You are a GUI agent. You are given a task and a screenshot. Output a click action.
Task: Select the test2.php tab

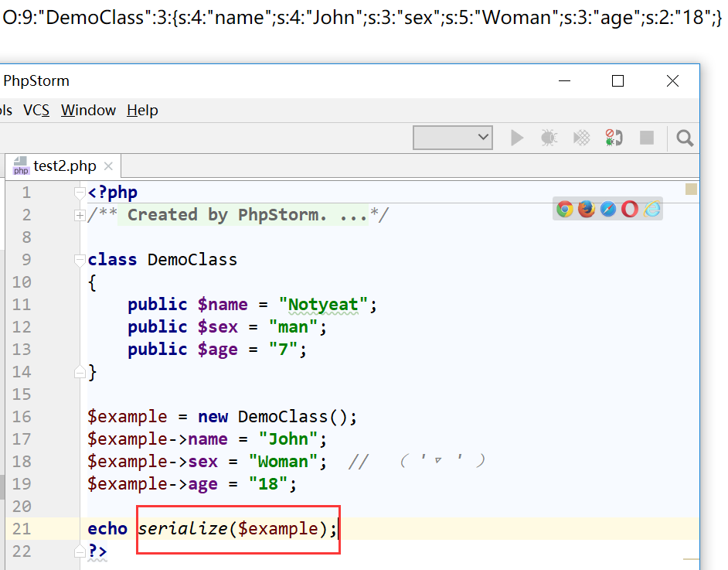point(63,166)
